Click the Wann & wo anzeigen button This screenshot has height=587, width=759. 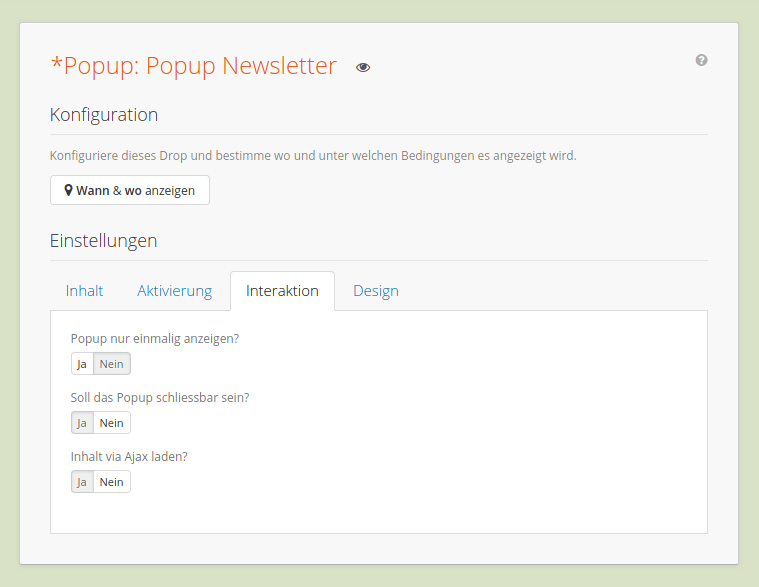130,190
